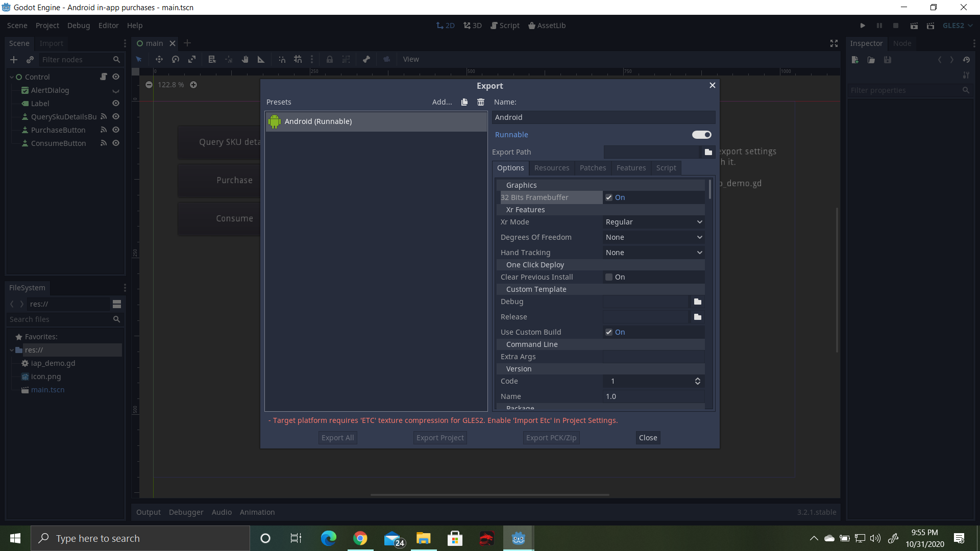Click the Play Scene icon

pyautogui.click(x=914, y=26)
